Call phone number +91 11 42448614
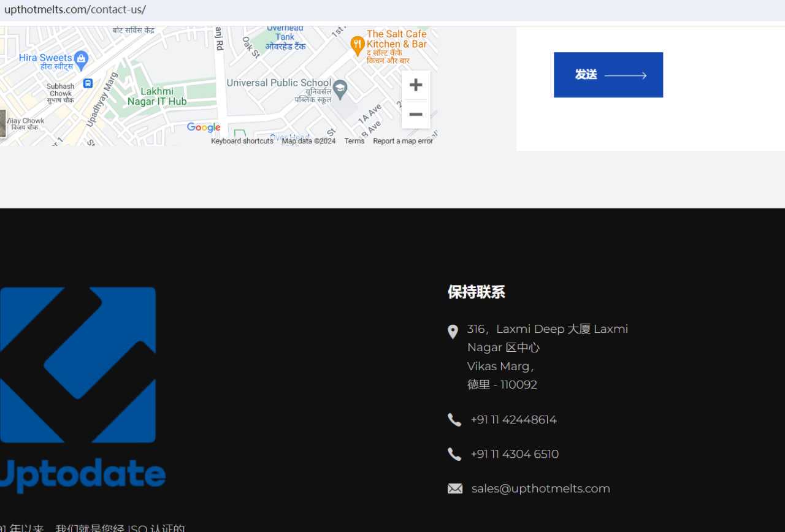 513,420
